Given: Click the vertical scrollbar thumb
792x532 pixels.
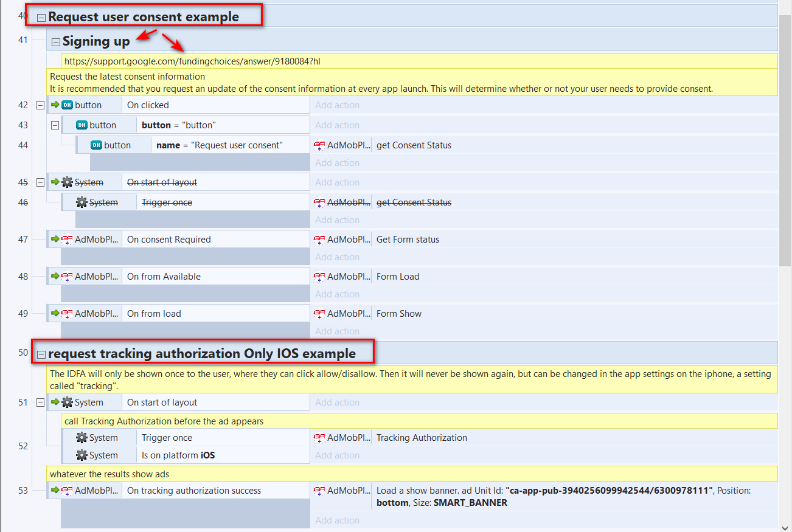Looking at the screenshot, I should pos(785,140).
